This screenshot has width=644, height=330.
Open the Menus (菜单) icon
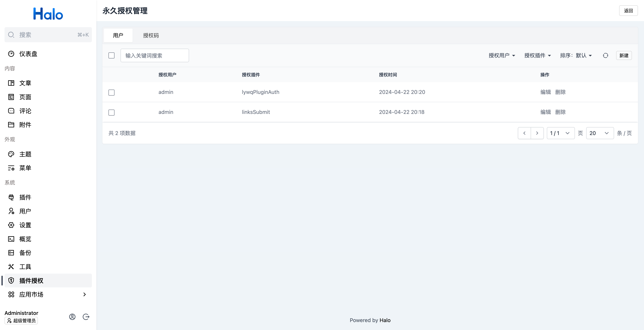pos(11,168)
